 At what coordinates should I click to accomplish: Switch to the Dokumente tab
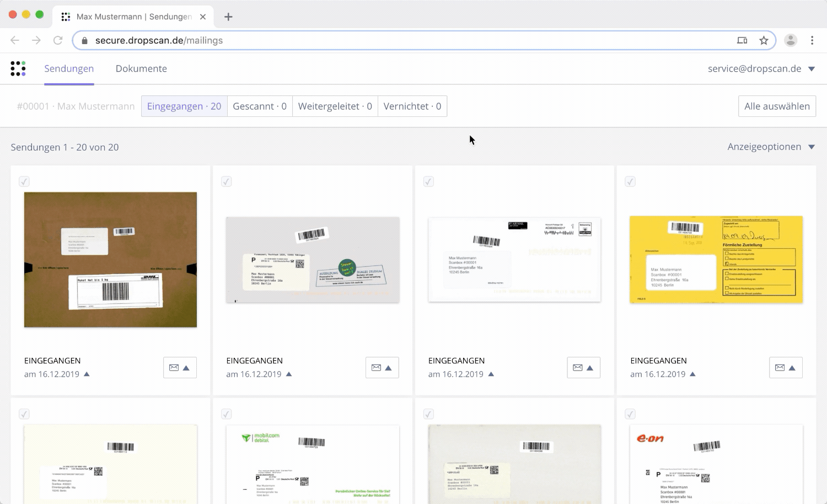pos(141,69)
